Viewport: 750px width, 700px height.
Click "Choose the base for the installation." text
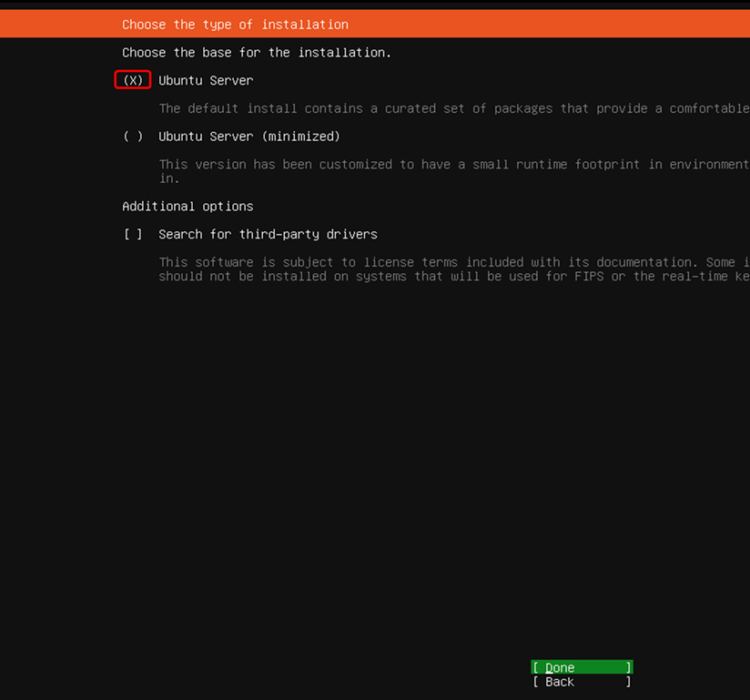click(x=257, y=52)
